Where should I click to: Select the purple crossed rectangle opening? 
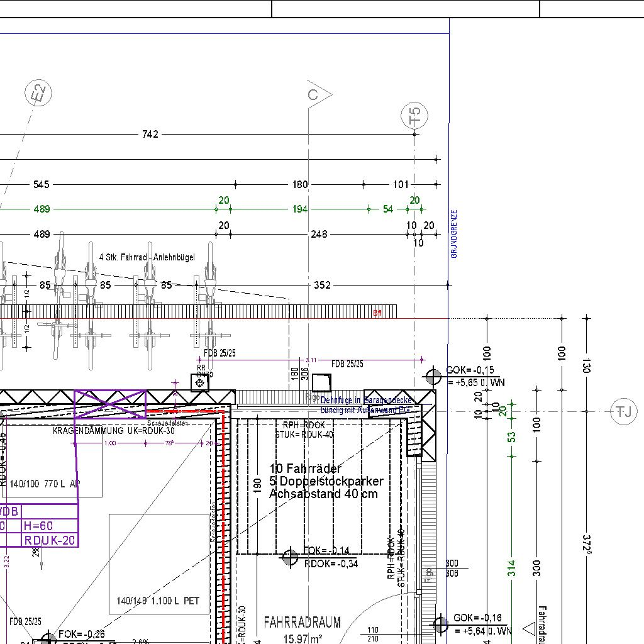(110, 404)
